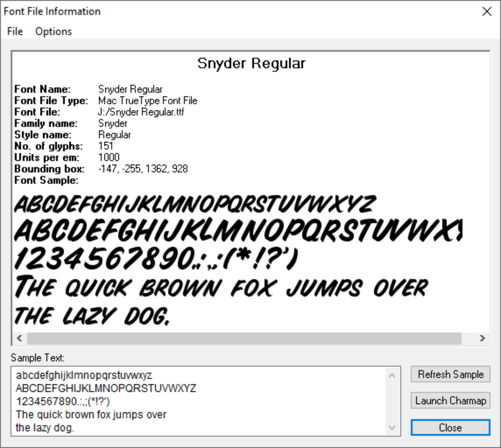The height and width of the screenshot is (448, 501).
Task: Click the Refresh Sample button
Action: 450,374
